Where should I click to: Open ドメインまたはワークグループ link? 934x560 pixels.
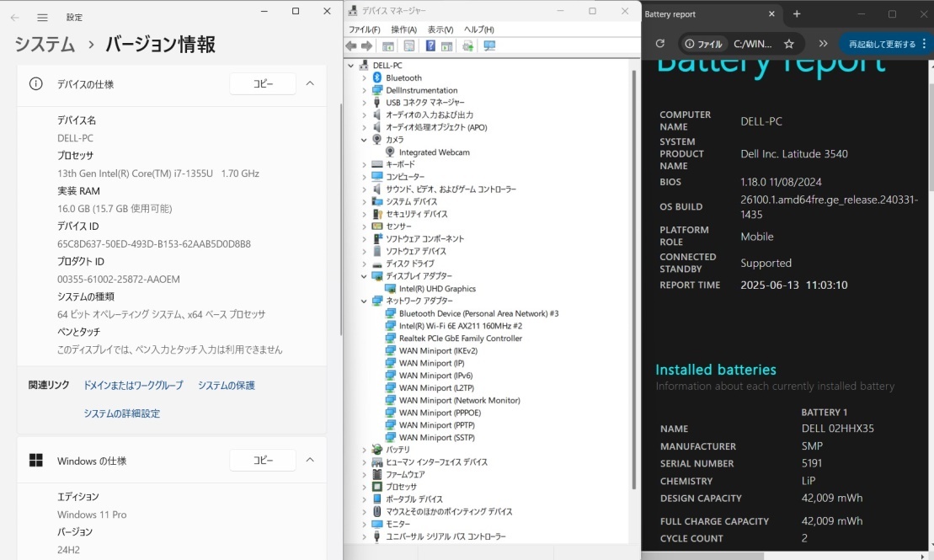tap(133, 386)
